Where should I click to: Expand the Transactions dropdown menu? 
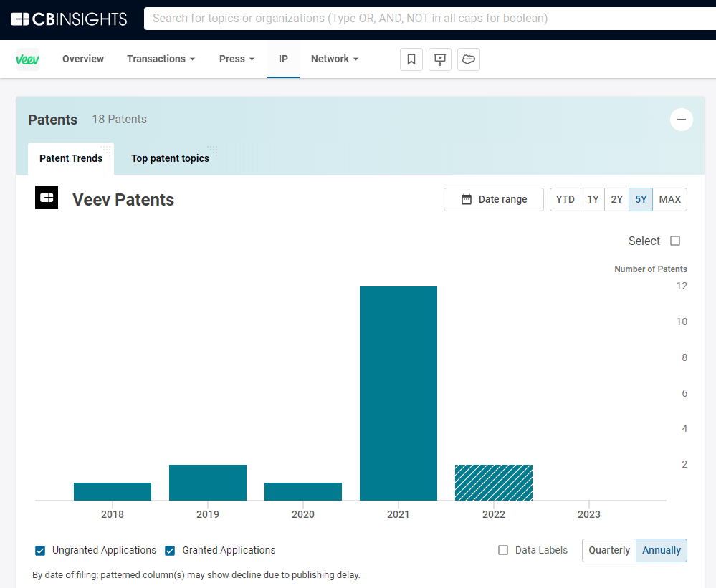[x=161, y=59]
